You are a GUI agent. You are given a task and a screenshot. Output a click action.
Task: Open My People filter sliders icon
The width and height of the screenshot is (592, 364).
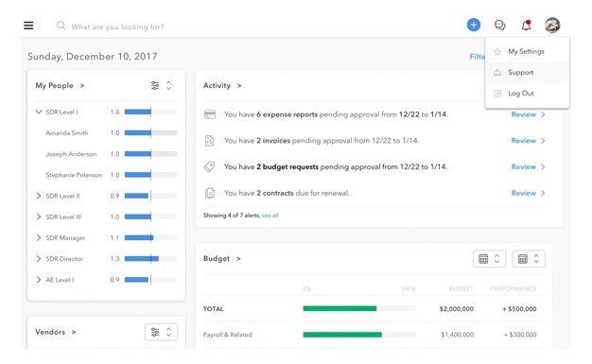pos(155,85)
